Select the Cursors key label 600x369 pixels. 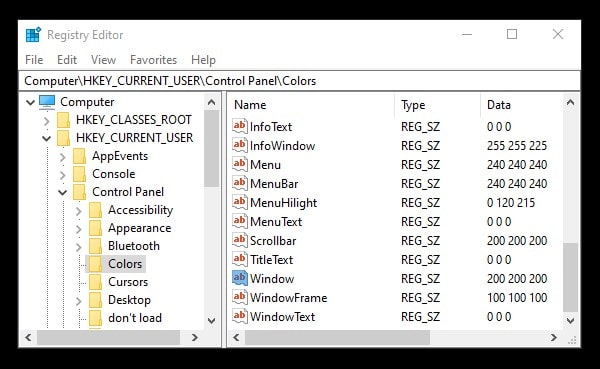pyautogui.click(x=128, y=282)
